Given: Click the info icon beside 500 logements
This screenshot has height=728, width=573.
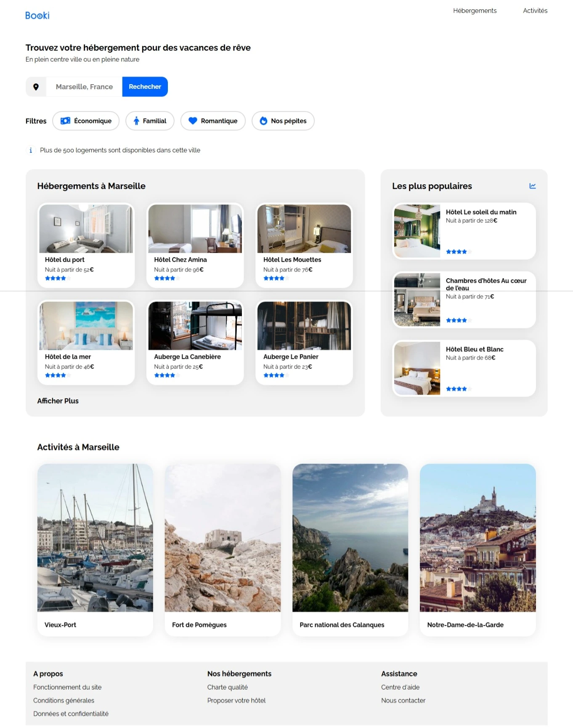Looking at the screenshot, I should coord(31,150).
